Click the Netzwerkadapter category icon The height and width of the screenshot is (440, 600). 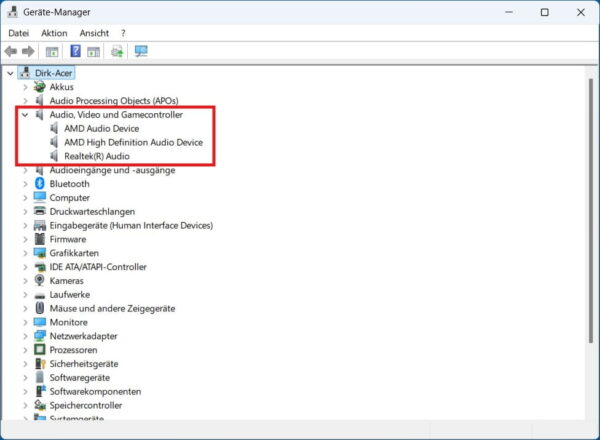(39, 336)
